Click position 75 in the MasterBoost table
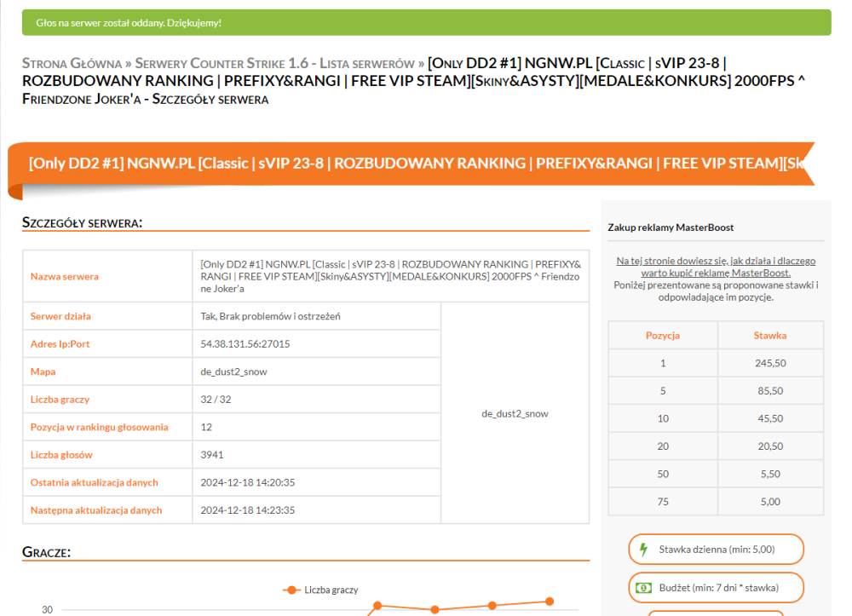The image size is (852, 616). pos(663,501)
